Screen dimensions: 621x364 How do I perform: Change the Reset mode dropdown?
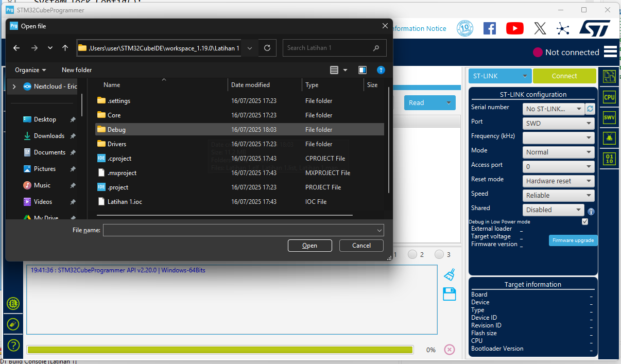(558, 181)
